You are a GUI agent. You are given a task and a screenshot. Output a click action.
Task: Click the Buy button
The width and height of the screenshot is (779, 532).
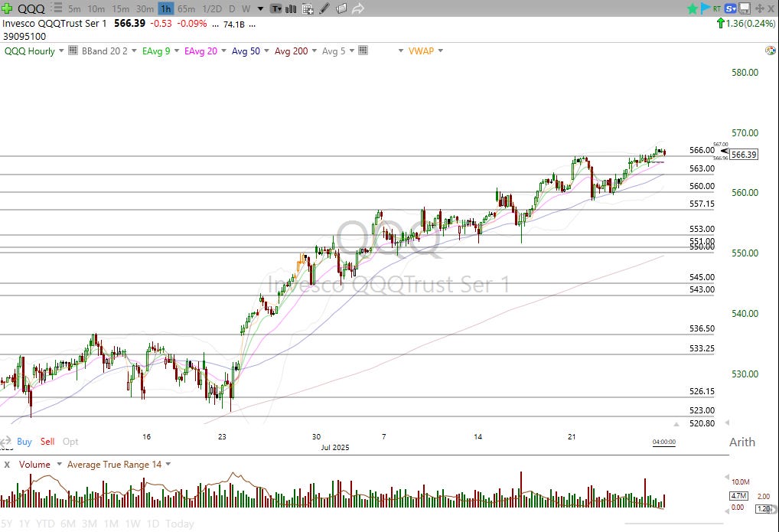[24, 442]
